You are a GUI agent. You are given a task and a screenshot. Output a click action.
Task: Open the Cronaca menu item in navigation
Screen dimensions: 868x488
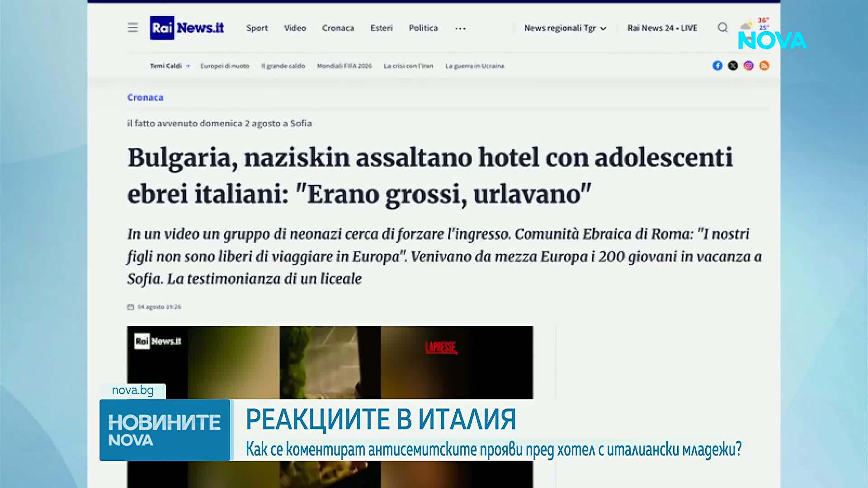[338, 28]
